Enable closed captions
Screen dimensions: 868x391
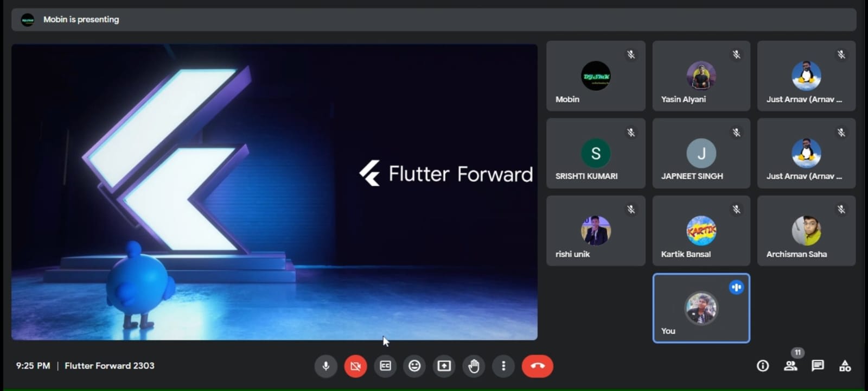(x=385, y=366)
